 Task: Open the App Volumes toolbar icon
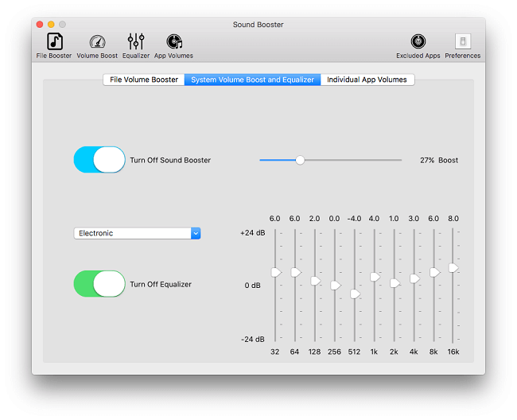[174, 42]
